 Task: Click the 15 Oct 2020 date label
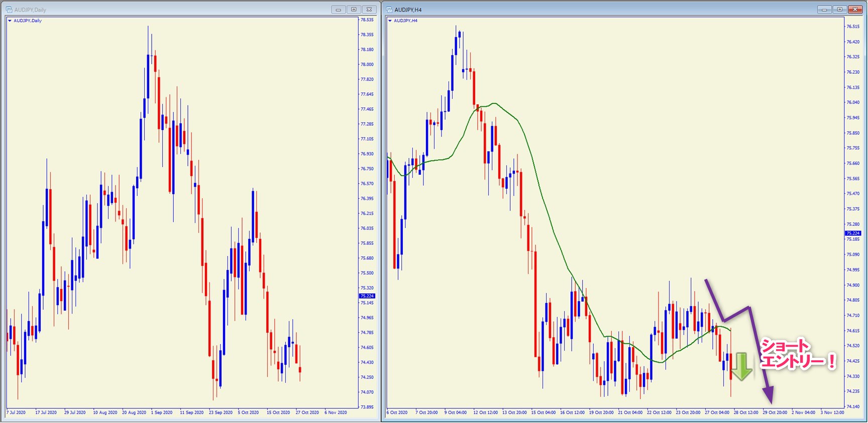pos(278,412)
